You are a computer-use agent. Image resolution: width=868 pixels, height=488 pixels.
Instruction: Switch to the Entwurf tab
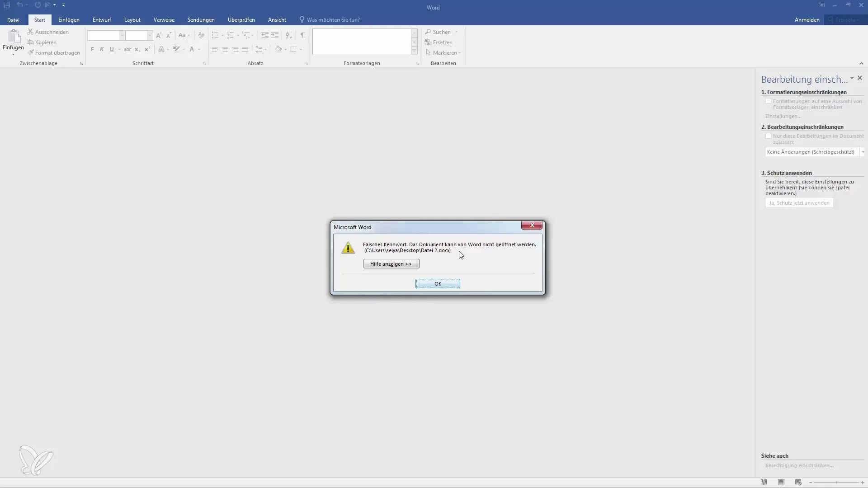pyautogui.click(x=102, y=20)
